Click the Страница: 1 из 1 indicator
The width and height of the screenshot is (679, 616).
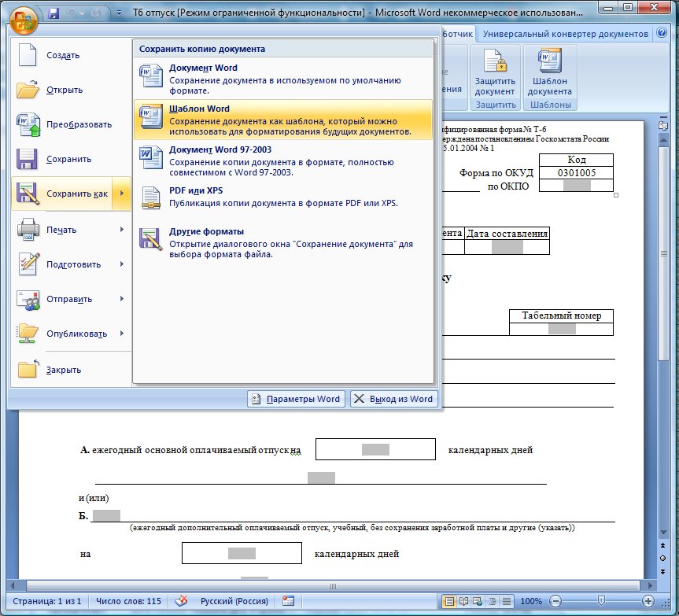click(46, 601)
